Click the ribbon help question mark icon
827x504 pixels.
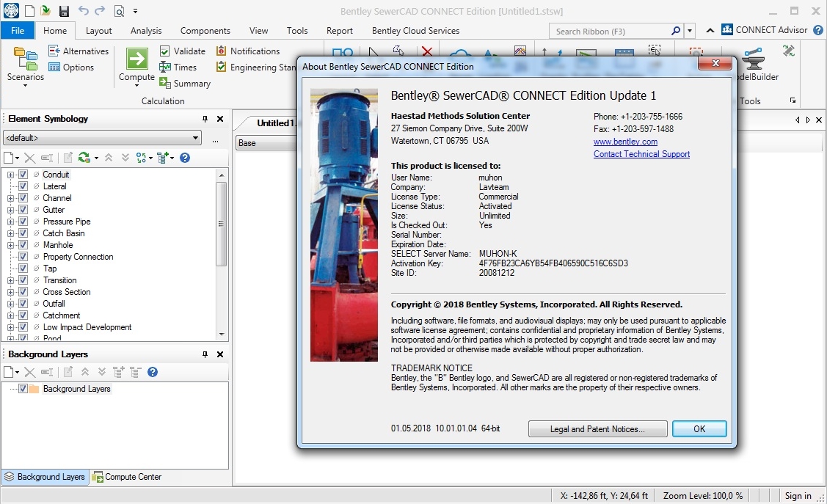point(817,30)
